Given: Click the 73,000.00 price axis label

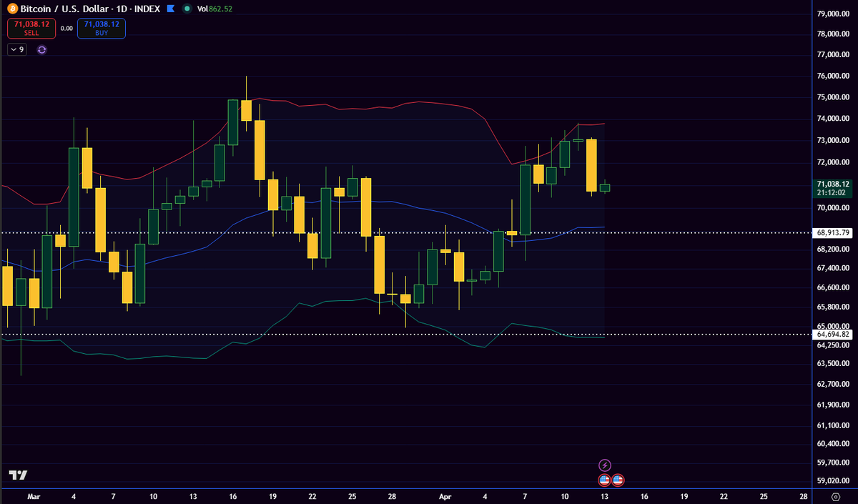Looking at the screenshot, I should [833, 140].
